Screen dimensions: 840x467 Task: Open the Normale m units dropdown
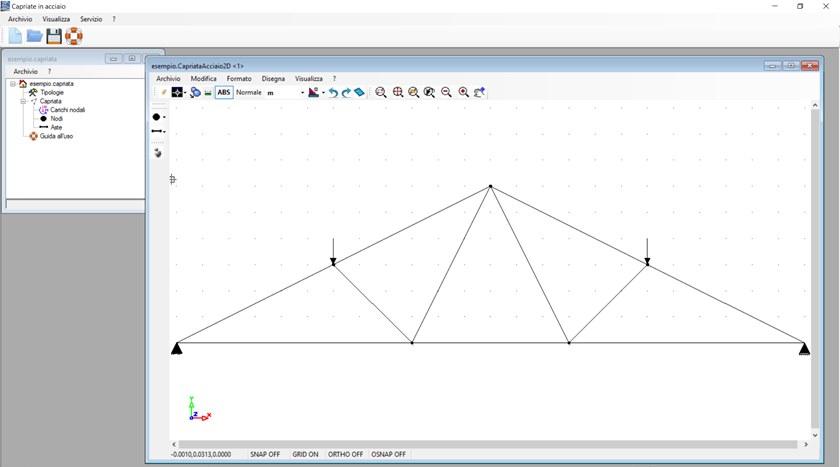[x=302, y=92]
